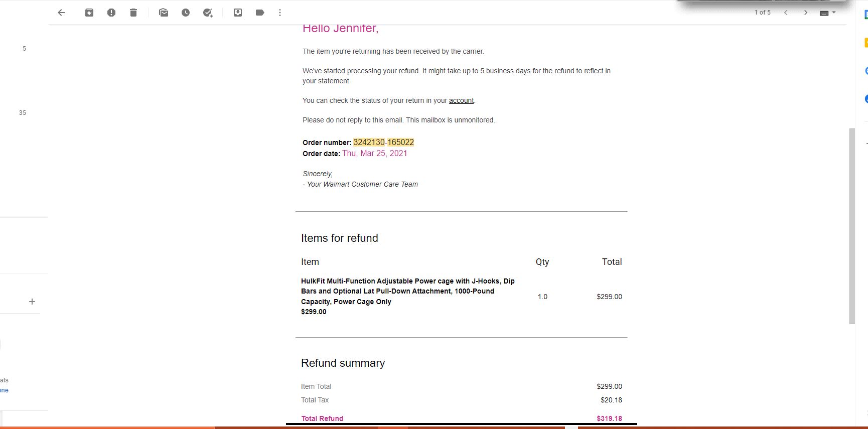This screenshot has width=868, height=429.
Task: Open the account link in email
Action: click(461, 100)
